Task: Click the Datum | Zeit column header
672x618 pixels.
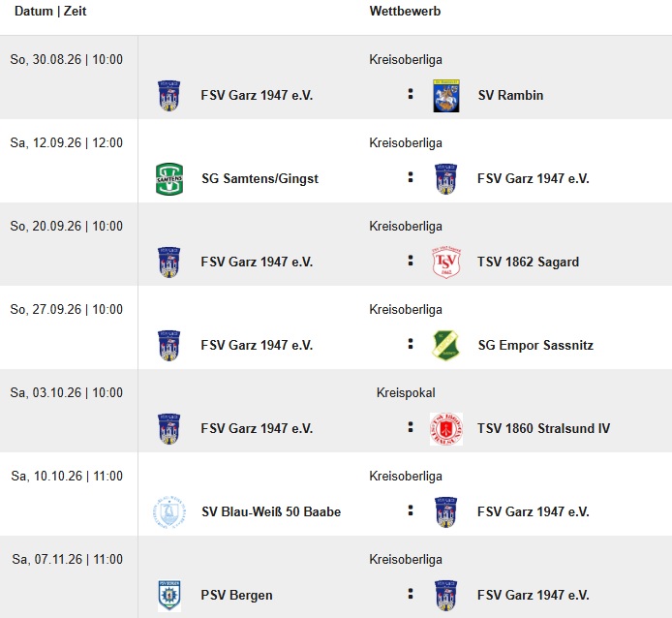Action: click(x=50, y=11)
